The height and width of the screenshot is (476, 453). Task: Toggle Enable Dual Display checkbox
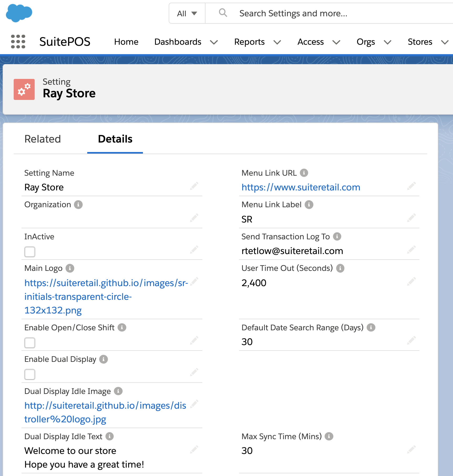30,374
